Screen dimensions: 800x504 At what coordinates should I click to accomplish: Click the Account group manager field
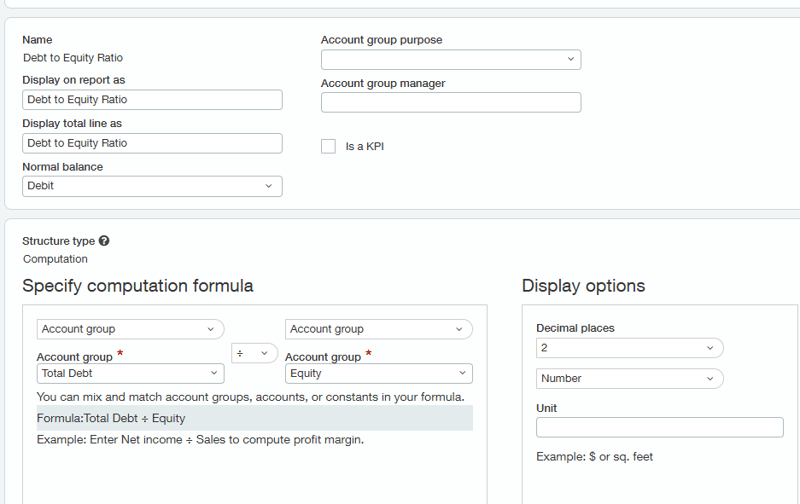[450, 102]
